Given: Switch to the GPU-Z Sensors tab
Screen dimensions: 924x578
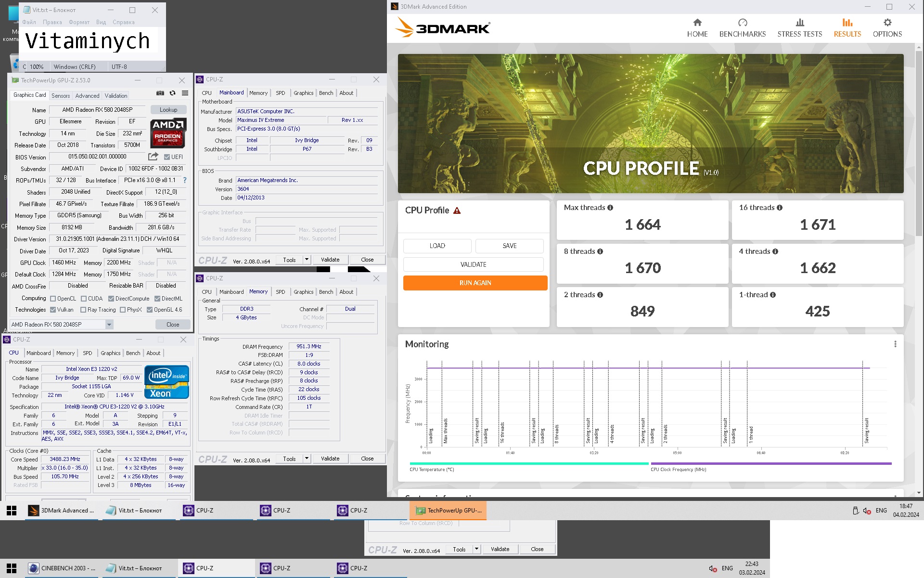Looking at the screenshot, I should click(x=61, y=96).
